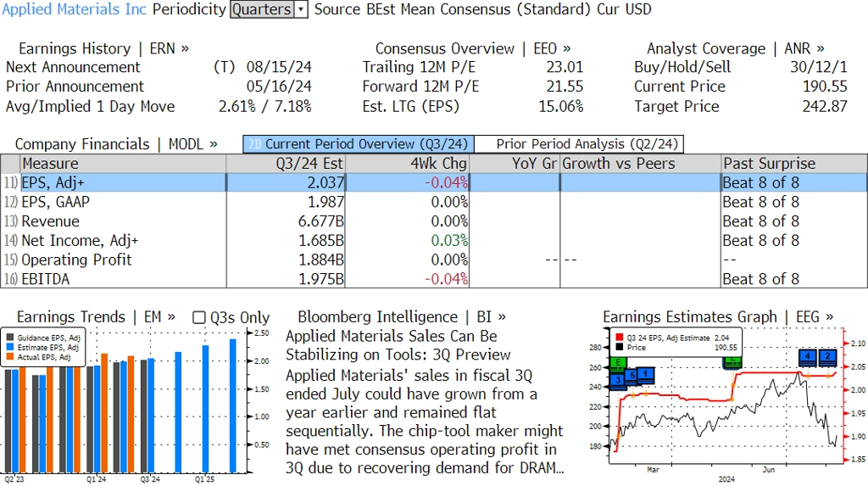Screen dimensions: 868x486
Task: Click the 2.037 EPS Adj estimate value
Action: [326, 183]
